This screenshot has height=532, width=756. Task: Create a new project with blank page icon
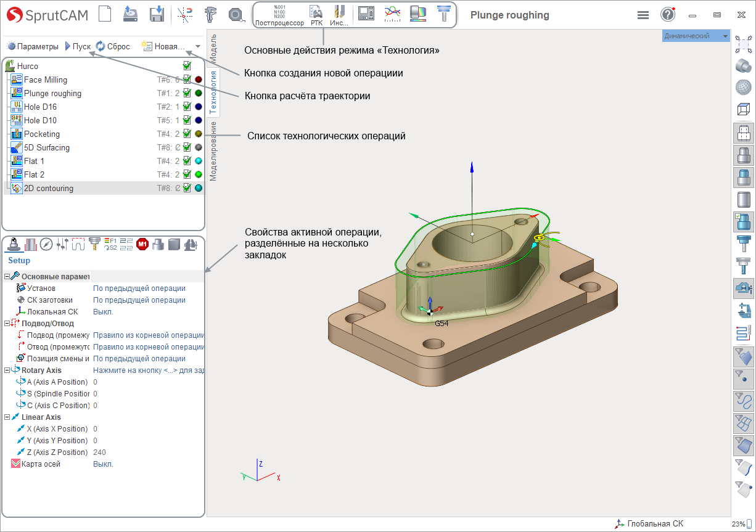pos(105,14)
